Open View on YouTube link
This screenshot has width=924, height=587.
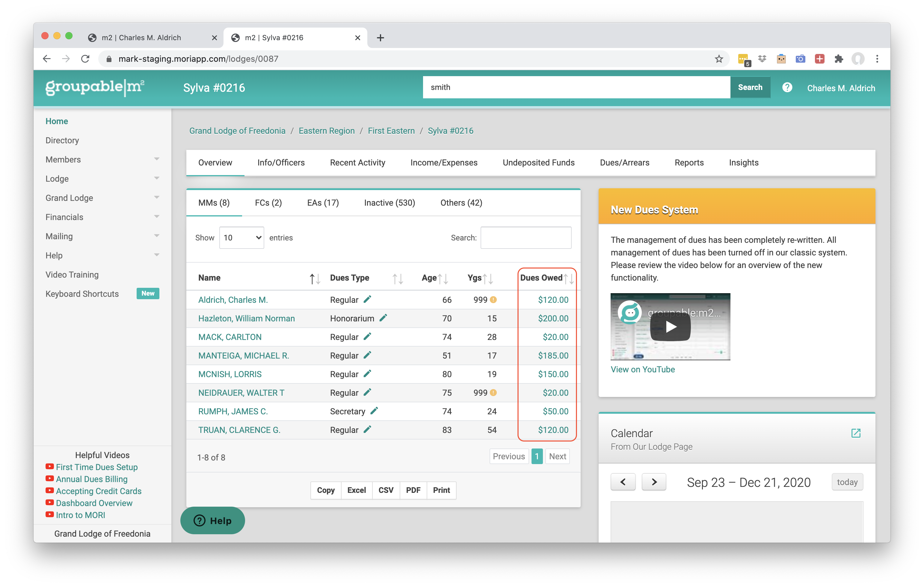point(642,369)
